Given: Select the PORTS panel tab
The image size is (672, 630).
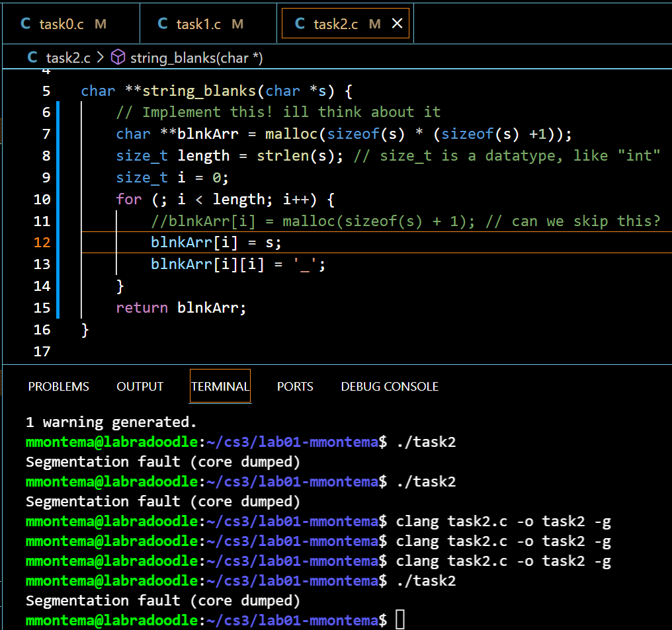Looking at the screenshot, I should click(x=295, y=387).
